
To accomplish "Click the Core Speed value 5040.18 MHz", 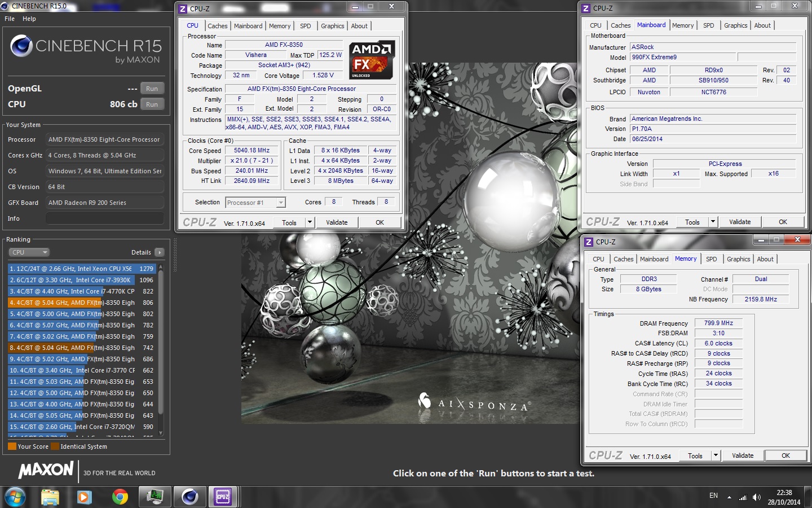I will [252, 151].
